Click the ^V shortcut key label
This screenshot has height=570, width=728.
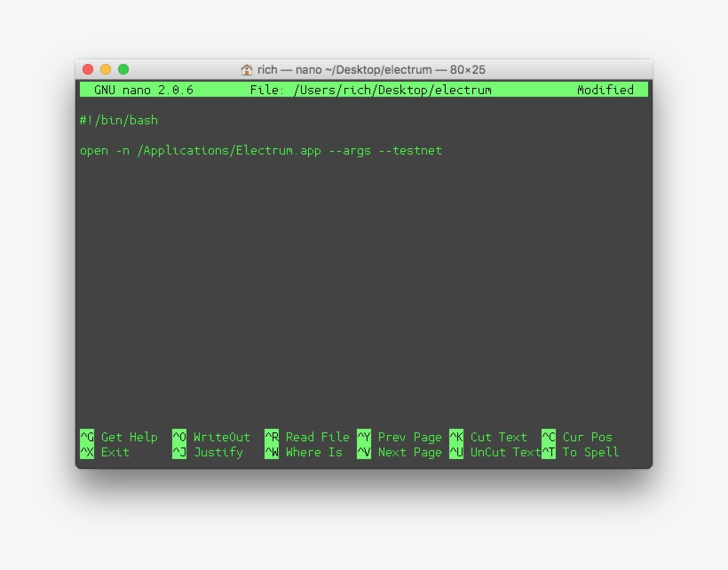pos(364,452)
